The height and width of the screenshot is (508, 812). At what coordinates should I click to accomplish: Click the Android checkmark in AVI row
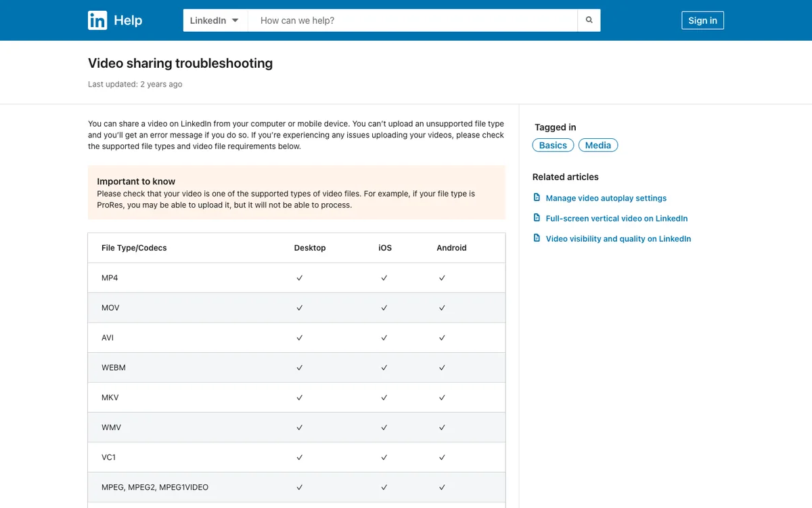442,337
